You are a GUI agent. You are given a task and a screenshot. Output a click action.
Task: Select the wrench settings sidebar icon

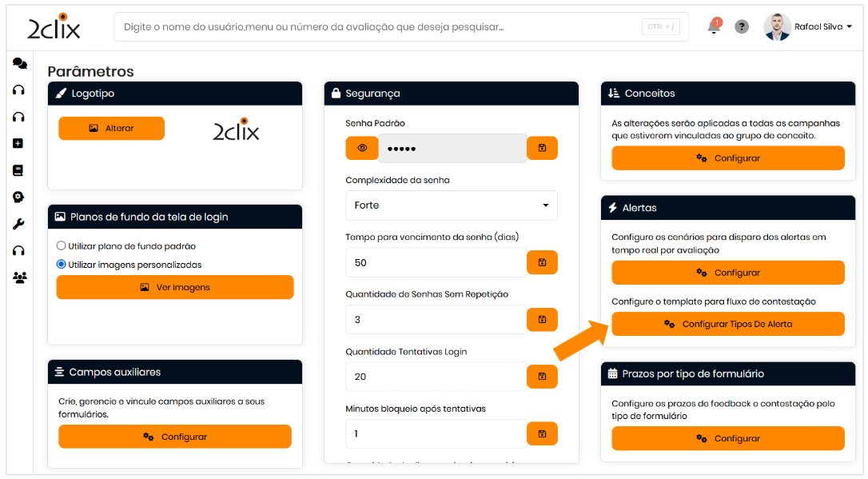point(19,224)
